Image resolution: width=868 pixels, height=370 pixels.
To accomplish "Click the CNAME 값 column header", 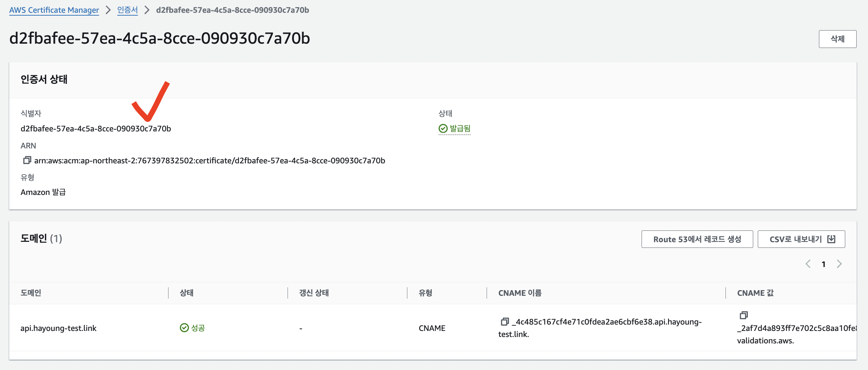I will (x=755, y=293).
